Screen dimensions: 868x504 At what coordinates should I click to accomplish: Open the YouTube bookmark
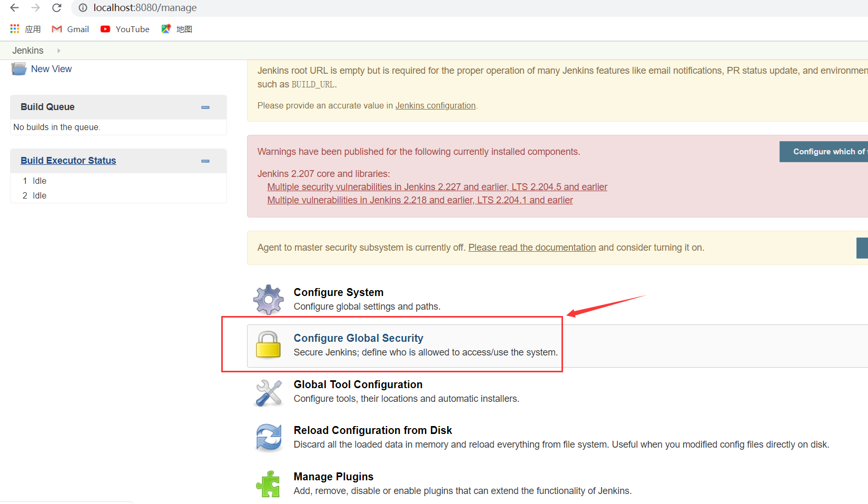coord(125,29)
